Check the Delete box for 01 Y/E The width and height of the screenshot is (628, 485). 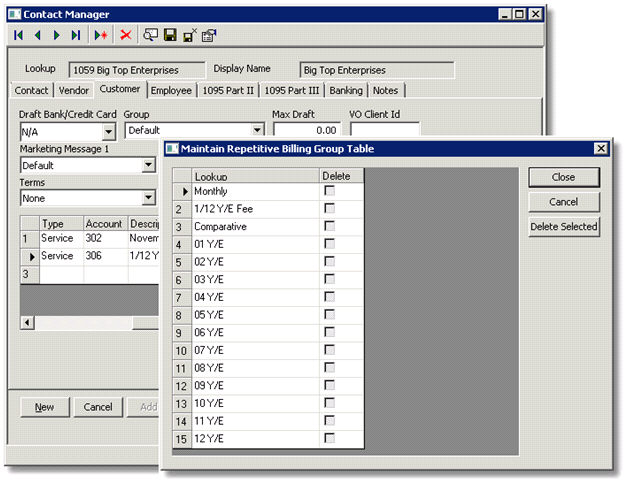[x=329, y=244]
